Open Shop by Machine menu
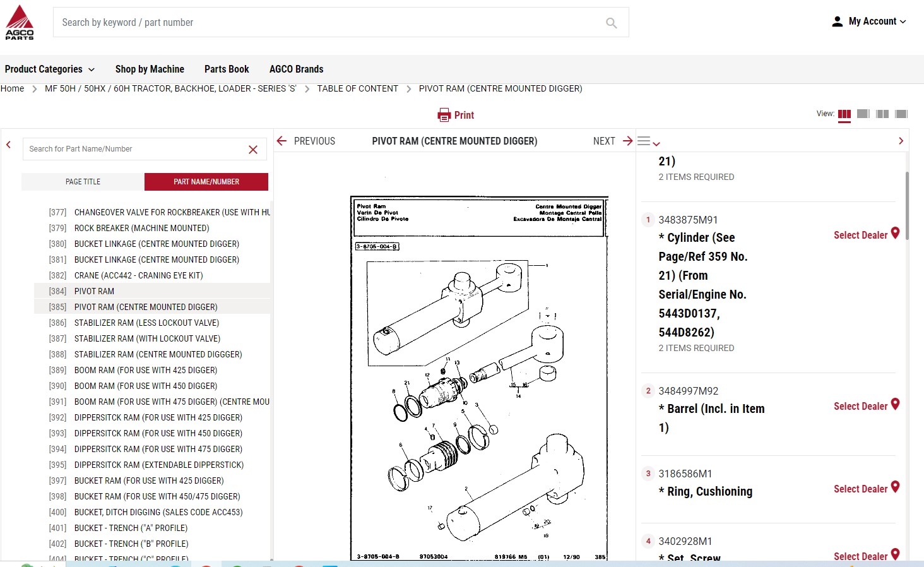This screenshot has height=567, width=924. click(150, 69)
